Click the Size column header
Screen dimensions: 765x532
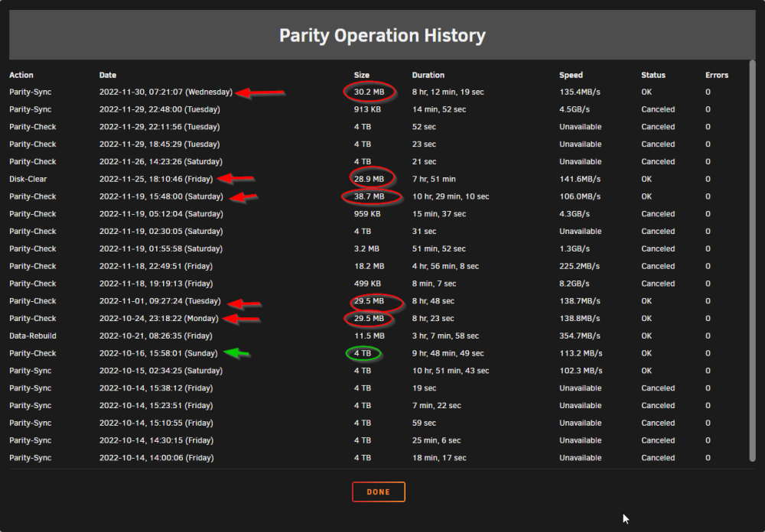[362, 75]
